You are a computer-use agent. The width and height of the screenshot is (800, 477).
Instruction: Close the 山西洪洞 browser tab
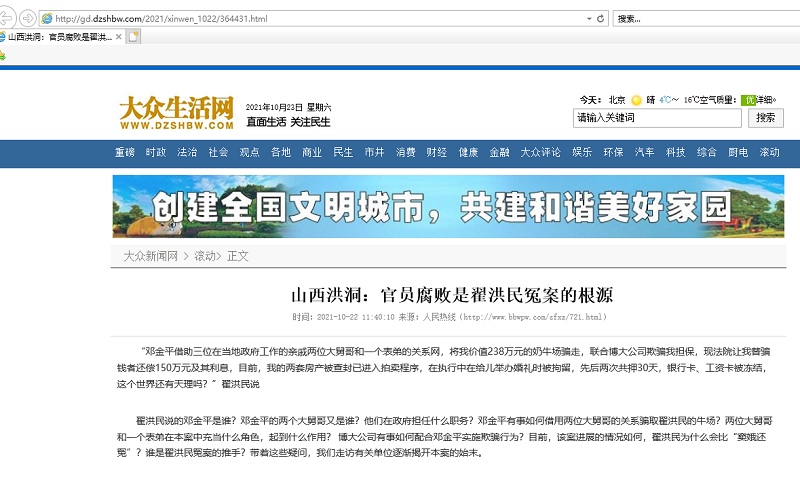(119, 37)
